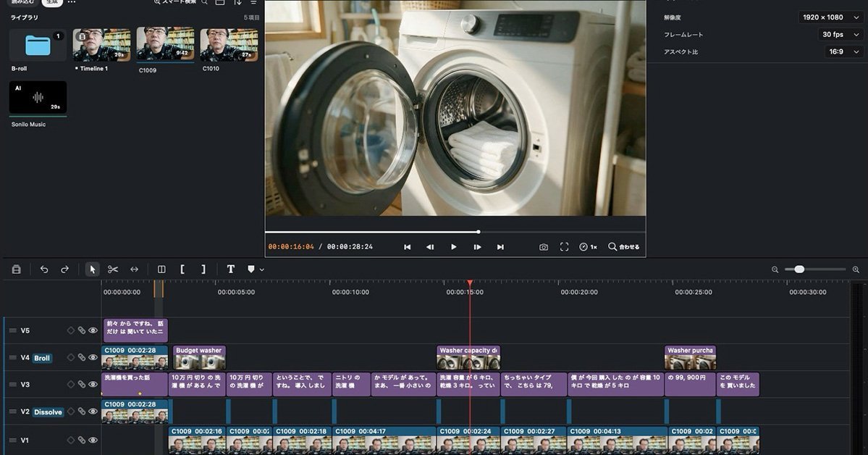Viewport: 868px width, 455px height.
Task: Step back one frame
Action: (x=430, y=247)
